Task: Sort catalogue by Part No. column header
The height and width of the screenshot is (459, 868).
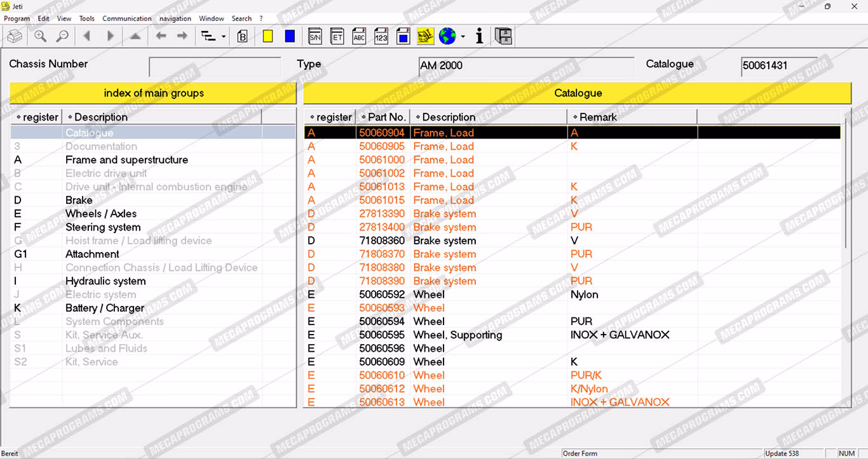Action: tap(383, 117)
